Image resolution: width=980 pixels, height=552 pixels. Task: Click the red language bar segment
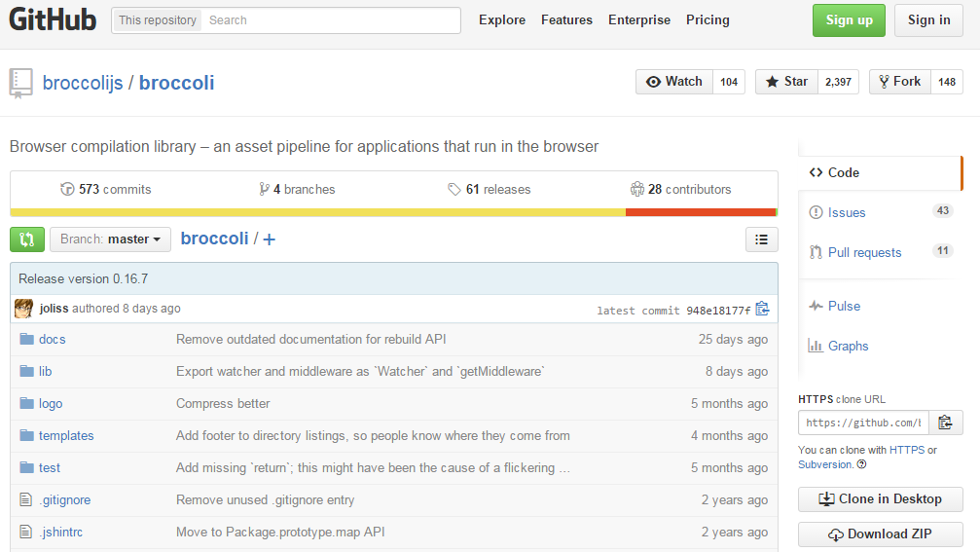click(x=701, y=212)
